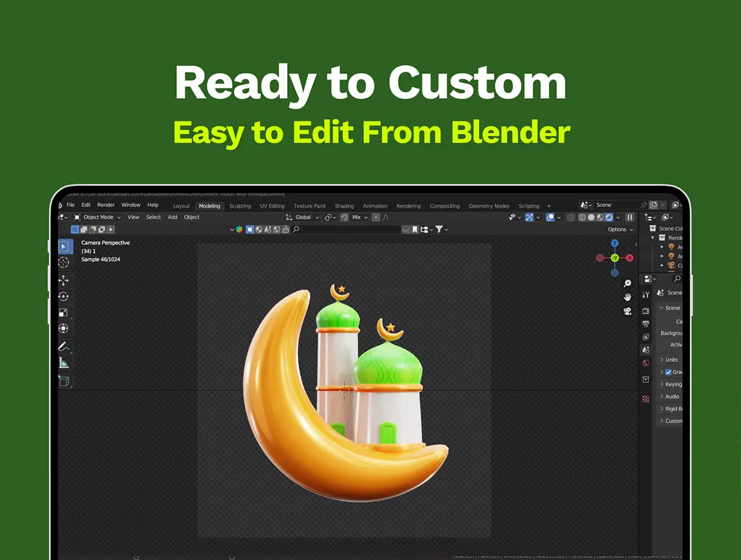Open the World properties tab icon

(646, 363)
